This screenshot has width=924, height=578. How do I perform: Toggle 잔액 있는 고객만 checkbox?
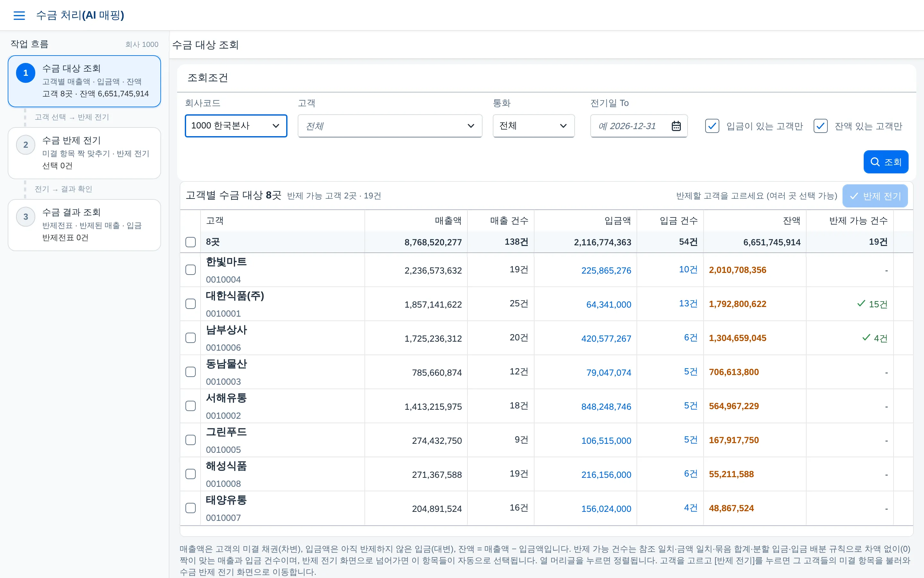pyautogui.click(x=820, y=126)
